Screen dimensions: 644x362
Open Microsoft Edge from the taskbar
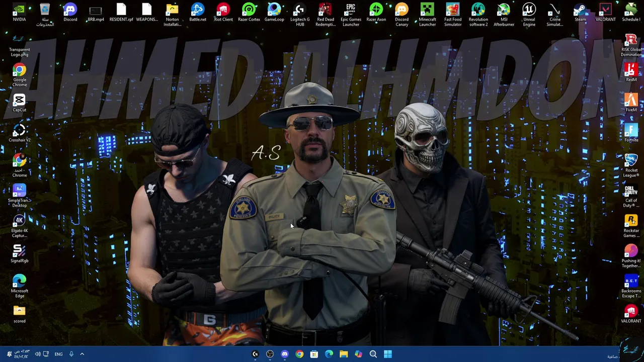tap(329, 354)
